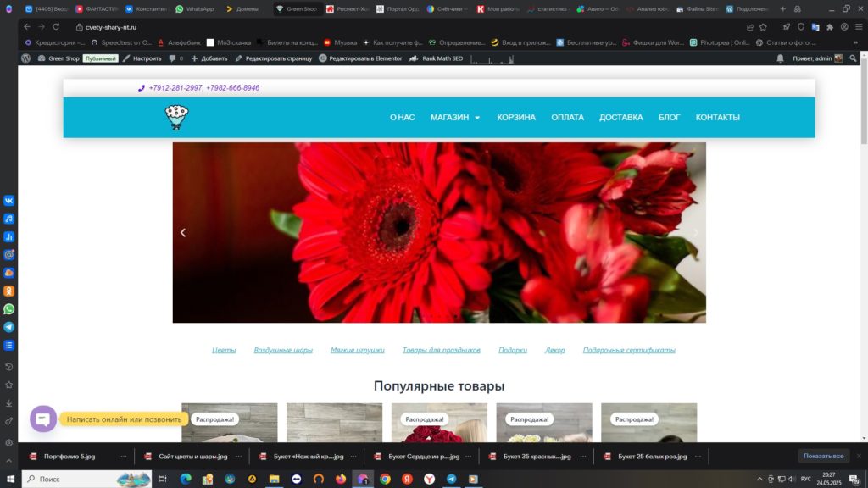Viewport: 868px width, 488px height.
Task: Open options for Портфолио 5.jpg download
Action: pos(124,457)
